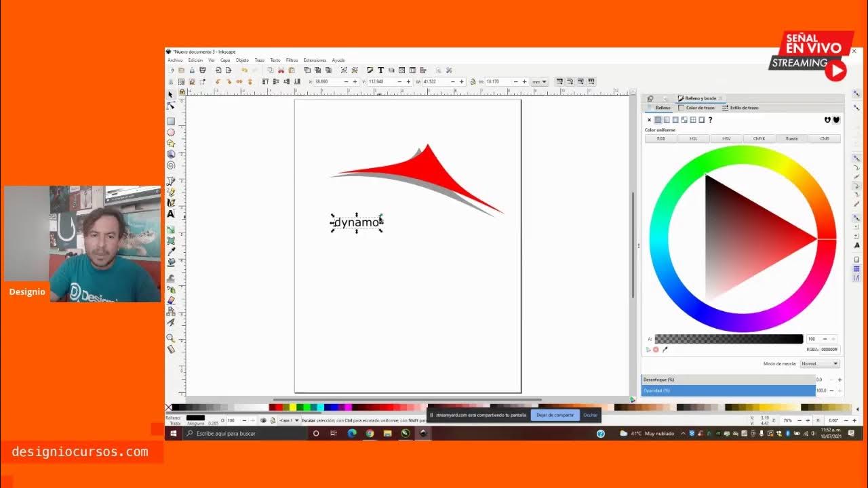Choose flat color fill paint type

(658, 120)
